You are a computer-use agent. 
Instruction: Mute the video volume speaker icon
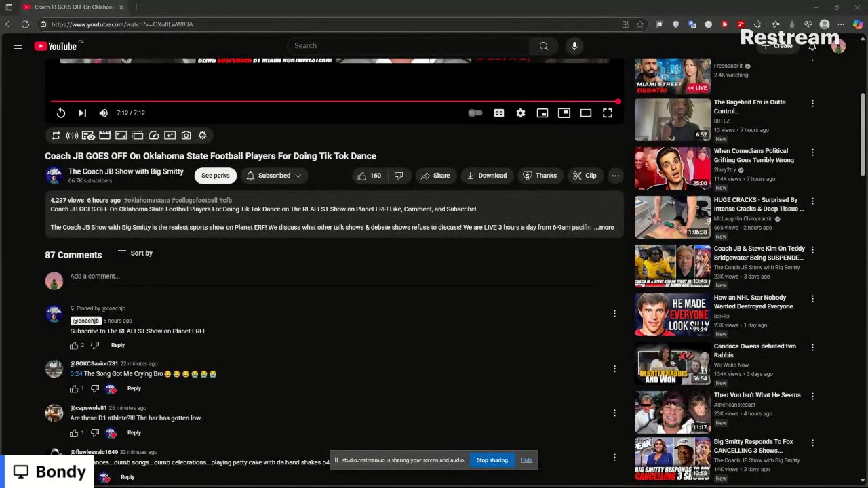click(x=103, y=113)
